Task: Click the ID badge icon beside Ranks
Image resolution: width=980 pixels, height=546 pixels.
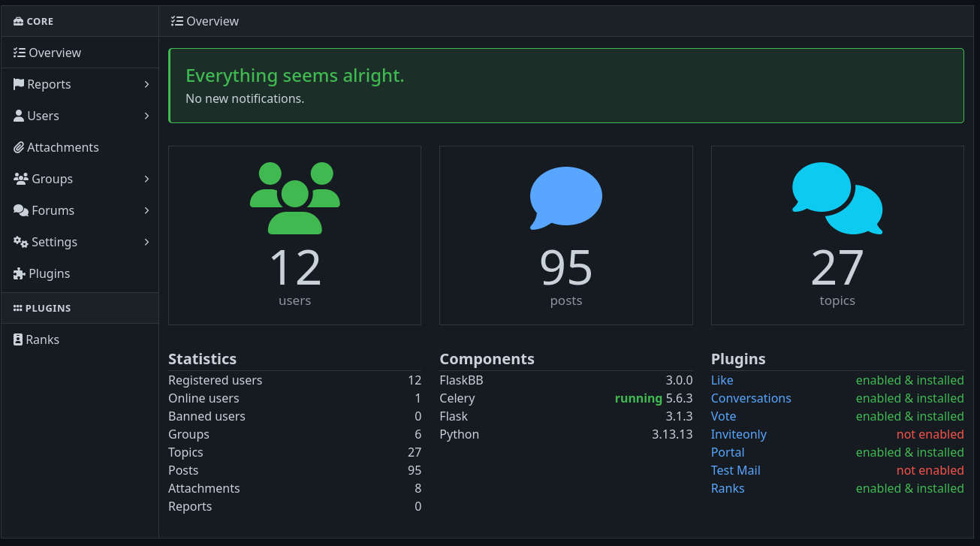Action: (x=18, y=339)
